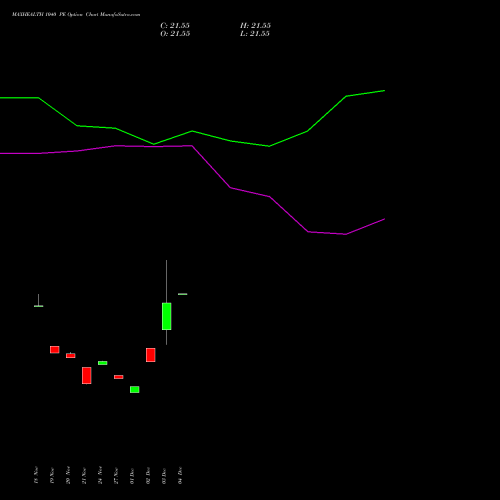Click the high value H: 21.55
The width and height of the screenshot is (500, 500).
[255, 26]
